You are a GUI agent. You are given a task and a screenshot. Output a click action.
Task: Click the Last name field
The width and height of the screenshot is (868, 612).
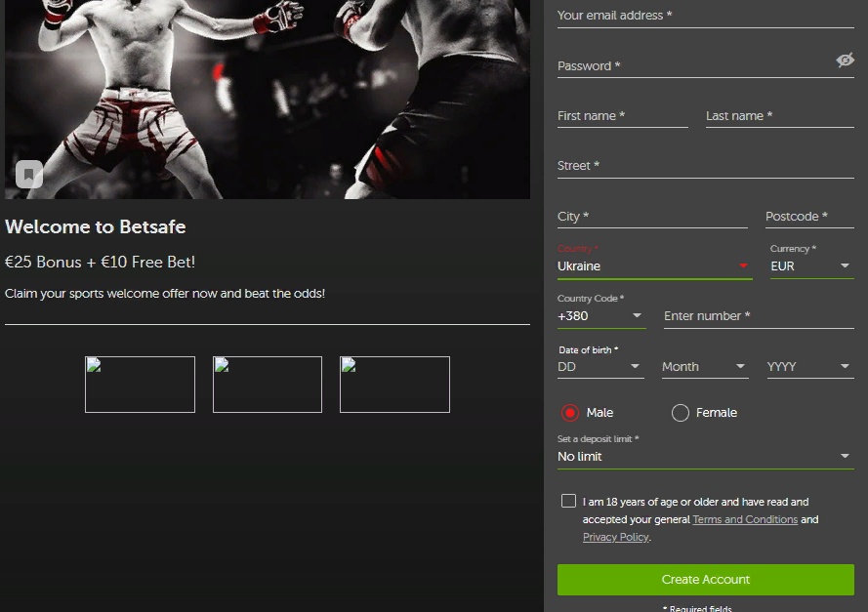tap(779, 115)
